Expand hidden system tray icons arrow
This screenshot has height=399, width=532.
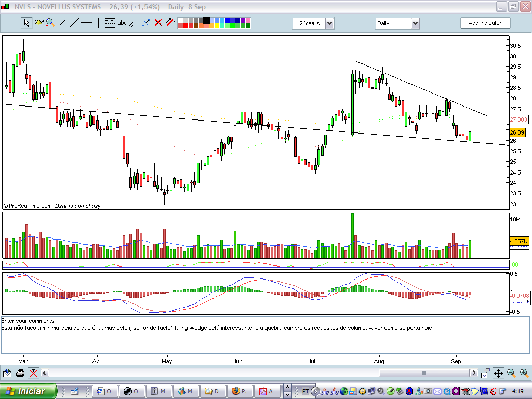(315, 391)
